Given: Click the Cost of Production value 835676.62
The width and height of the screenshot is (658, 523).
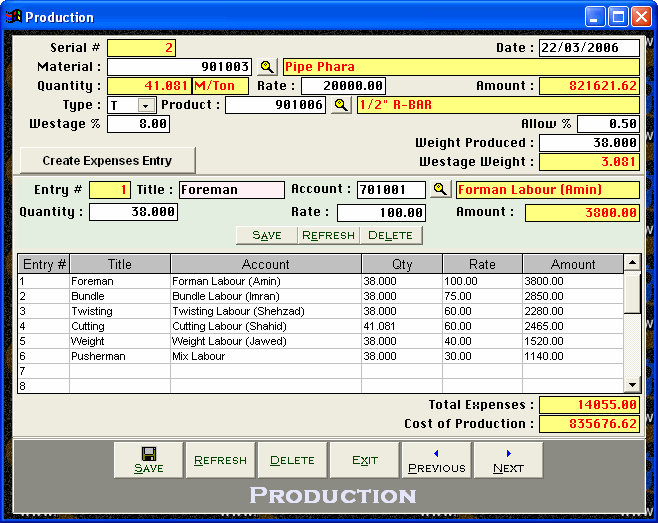Looking at the screenshot, I should (589, 424).
